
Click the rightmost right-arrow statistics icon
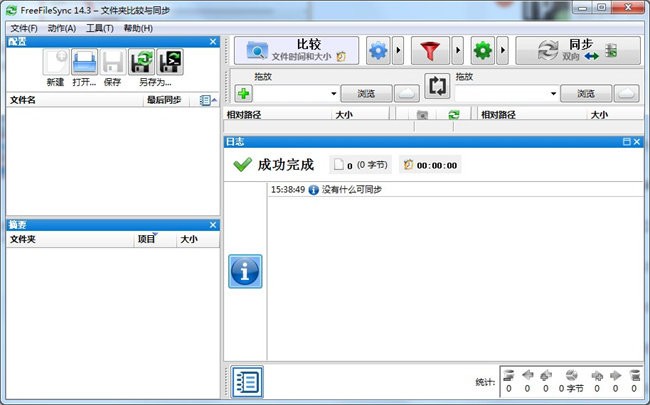[616, 376]
